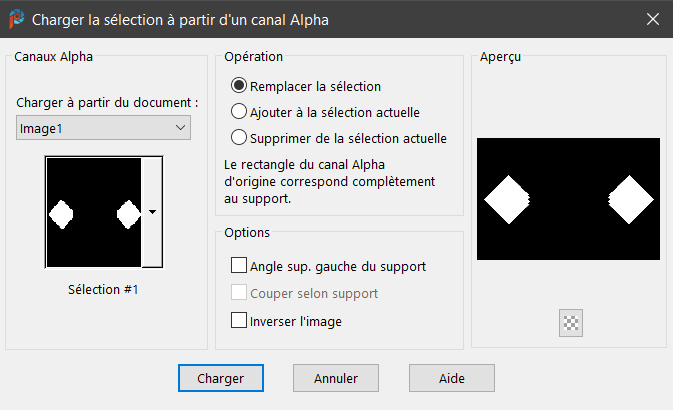
Task: Expand the alpha channel thumbnail list arrow
Action: (152, 212)
